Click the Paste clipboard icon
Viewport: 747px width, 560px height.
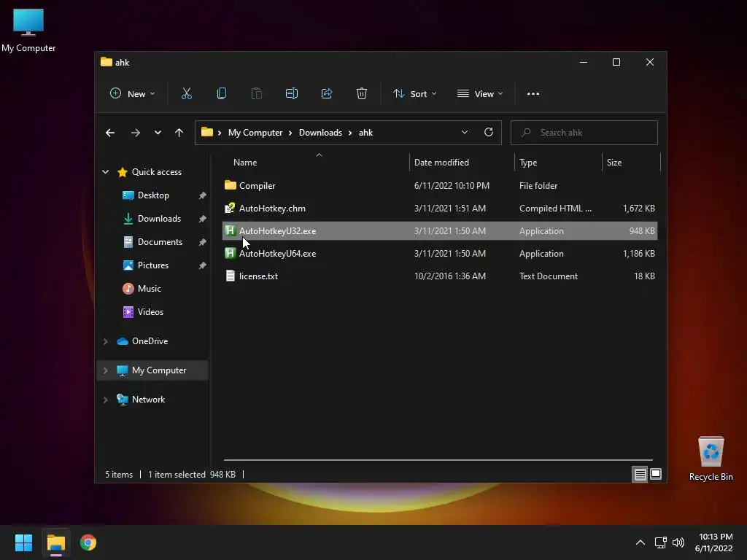click(x=256, y=94)
